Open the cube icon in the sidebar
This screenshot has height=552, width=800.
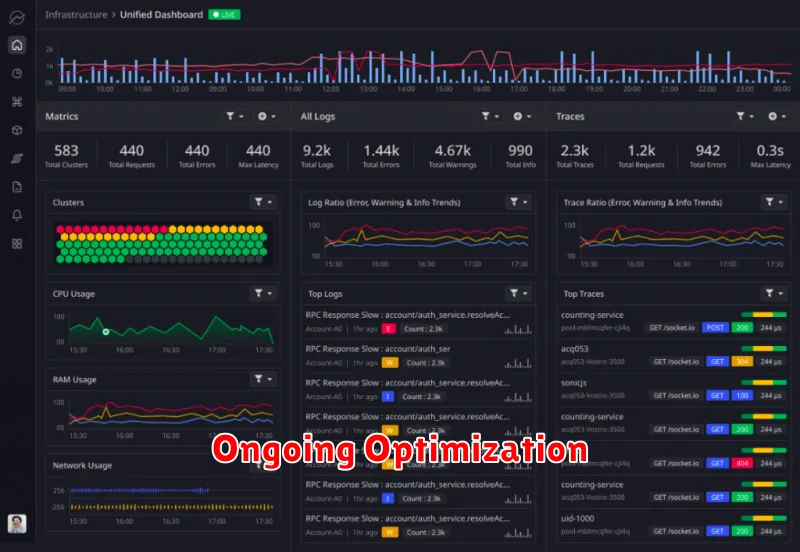(16, 130)
